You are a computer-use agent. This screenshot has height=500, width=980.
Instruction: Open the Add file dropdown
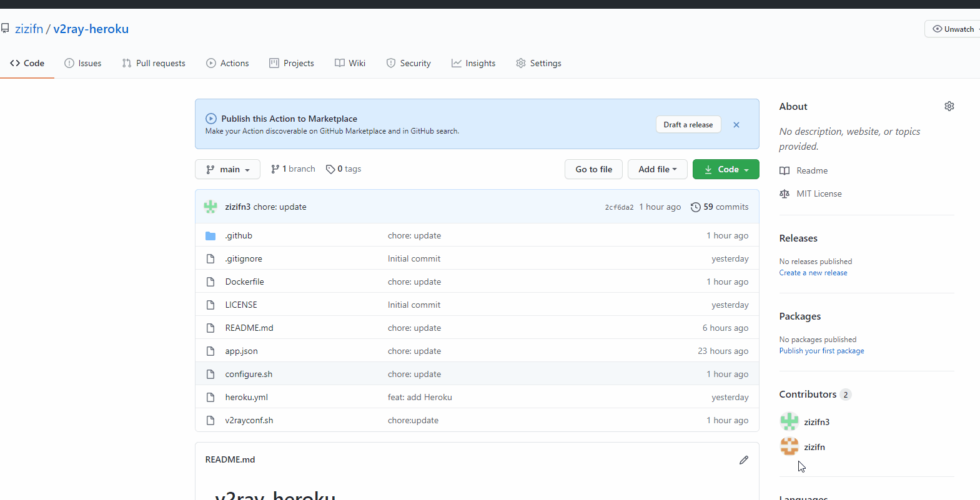coord(657,169)
